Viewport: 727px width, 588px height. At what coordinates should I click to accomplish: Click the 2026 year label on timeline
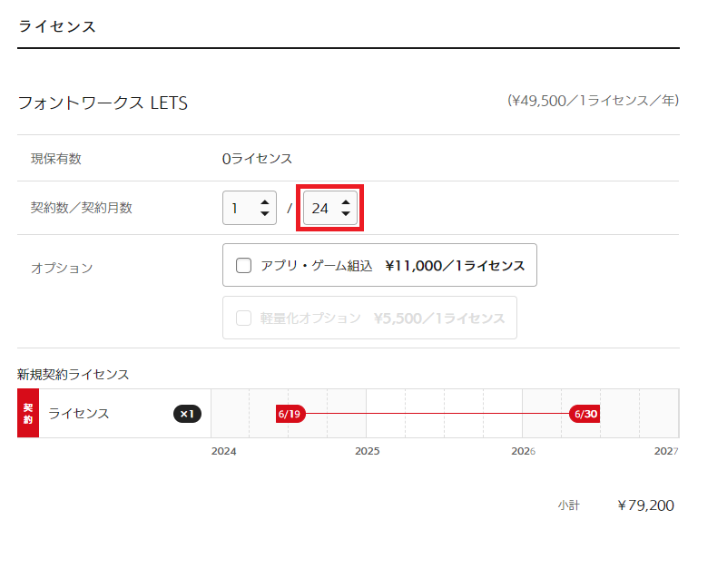[524, 451]
